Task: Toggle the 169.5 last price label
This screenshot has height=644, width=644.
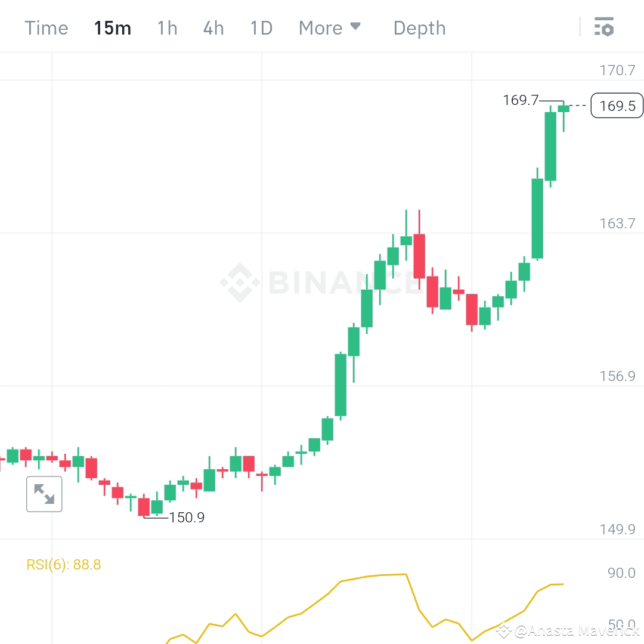Action: [x=617, y=106]
